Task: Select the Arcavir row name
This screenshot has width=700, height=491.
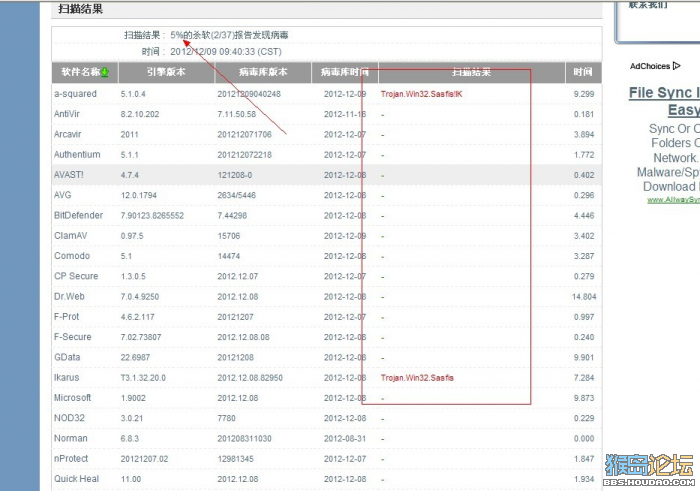Action: [x=67, y=134]
